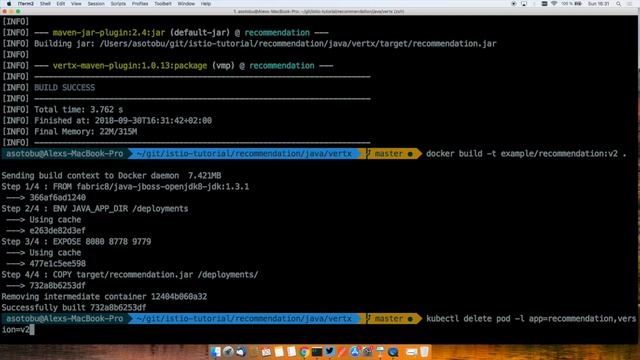640x360 pixels.
Task: Click asotobu@Alexs-MacBook-Pro in the upper prompt
Action: pos(64,154)
